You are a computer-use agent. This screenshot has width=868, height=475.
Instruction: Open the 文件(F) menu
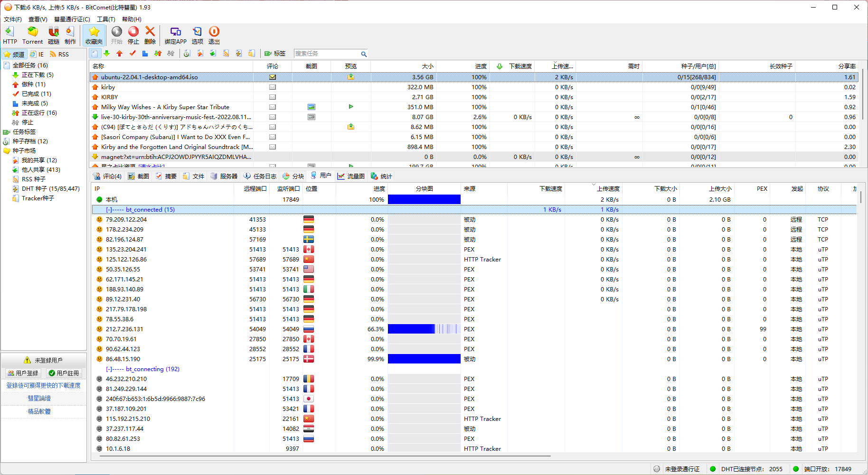13,19
